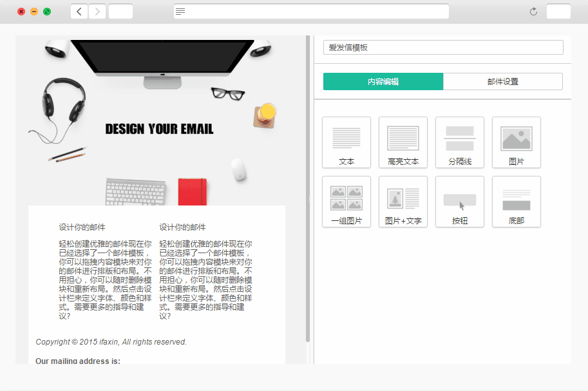Screen dimensions: 588x391
Task: Click the blank toolbar button beside forward arrow
Action: tap(120, 12)
